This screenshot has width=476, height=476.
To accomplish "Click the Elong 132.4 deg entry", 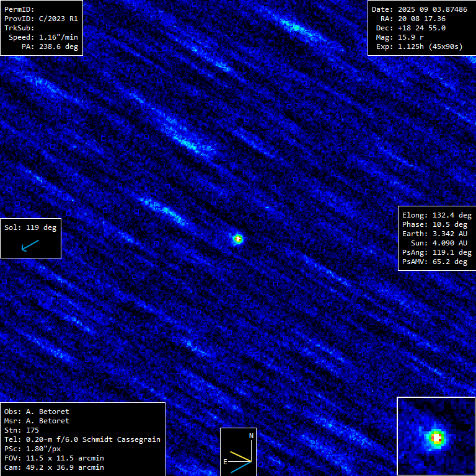I will click(436, 215).
